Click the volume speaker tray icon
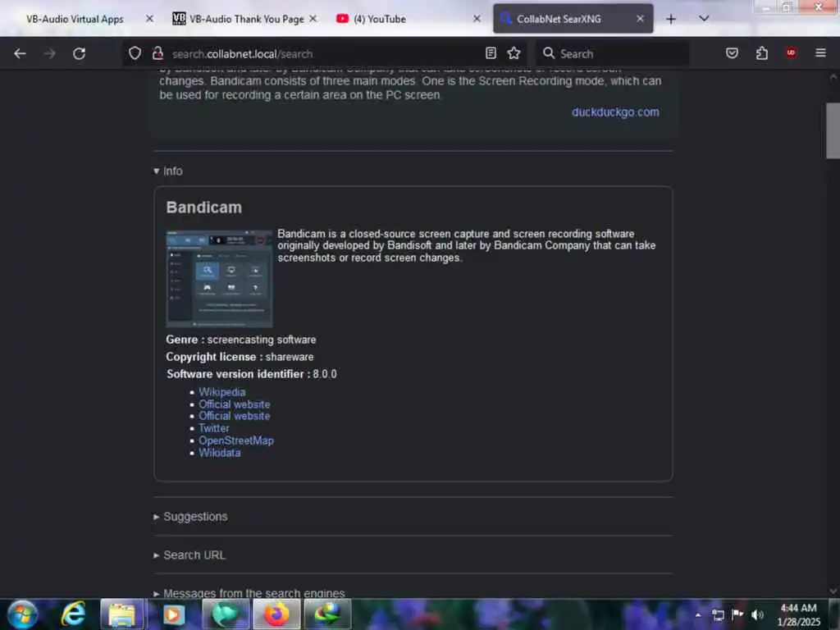 point(757,614)
